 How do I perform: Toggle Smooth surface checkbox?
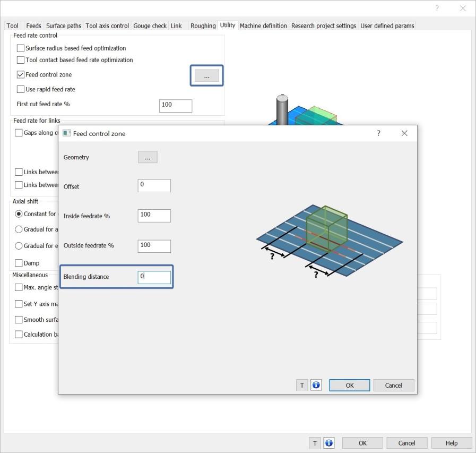(x=19, y=320)
